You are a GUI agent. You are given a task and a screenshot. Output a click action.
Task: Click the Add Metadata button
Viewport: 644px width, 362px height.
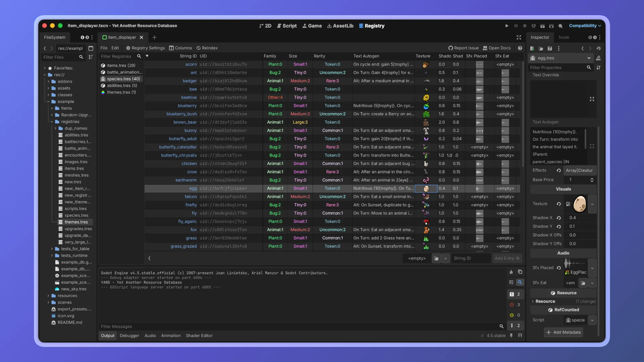point(563,332)
